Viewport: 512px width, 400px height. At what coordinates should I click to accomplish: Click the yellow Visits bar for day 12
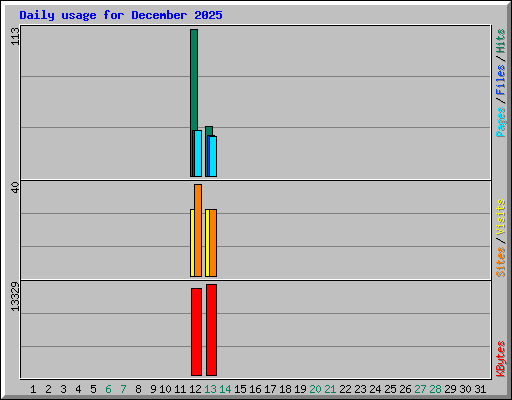point(192,243)
